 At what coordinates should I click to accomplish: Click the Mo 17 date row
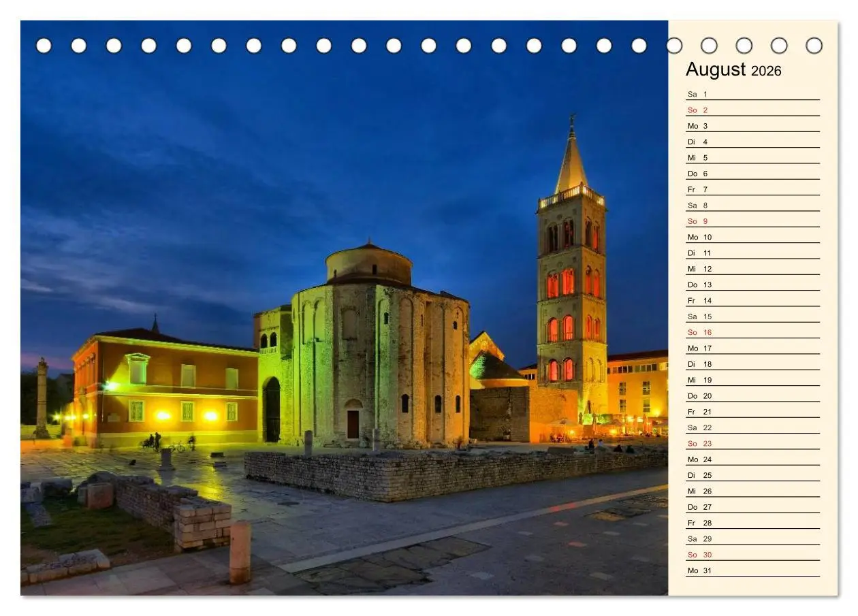[x=752, y=348]
